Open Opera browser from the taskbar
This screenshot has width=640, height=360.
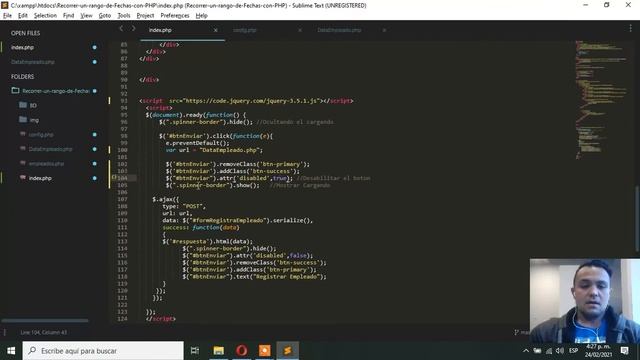click(242, 351)
